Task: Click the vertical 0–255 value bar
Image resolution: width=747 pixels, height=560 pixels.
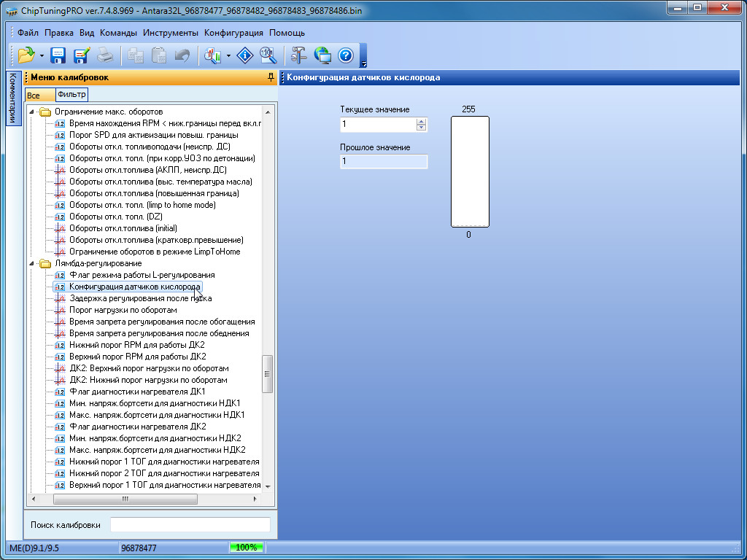Action: tap(470, 172)
